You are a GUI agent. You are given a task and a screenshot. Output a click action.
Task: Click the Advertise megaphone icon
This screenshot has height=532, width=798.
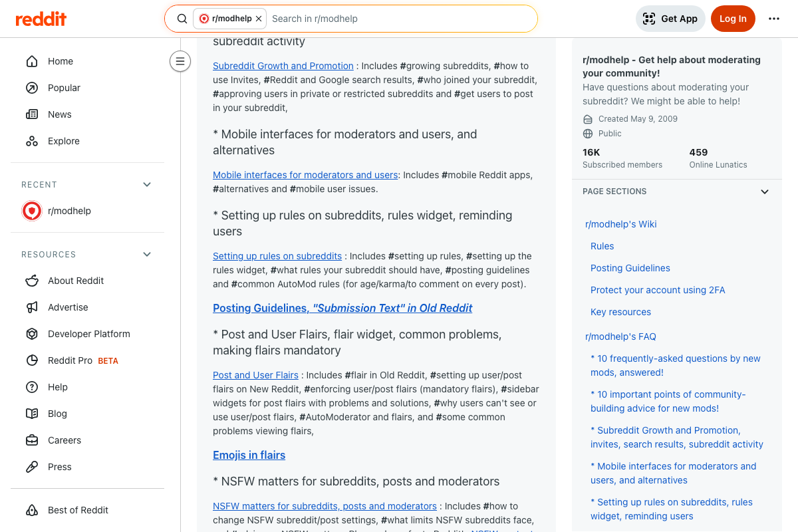pyautogui.click(x=32, y=307)
